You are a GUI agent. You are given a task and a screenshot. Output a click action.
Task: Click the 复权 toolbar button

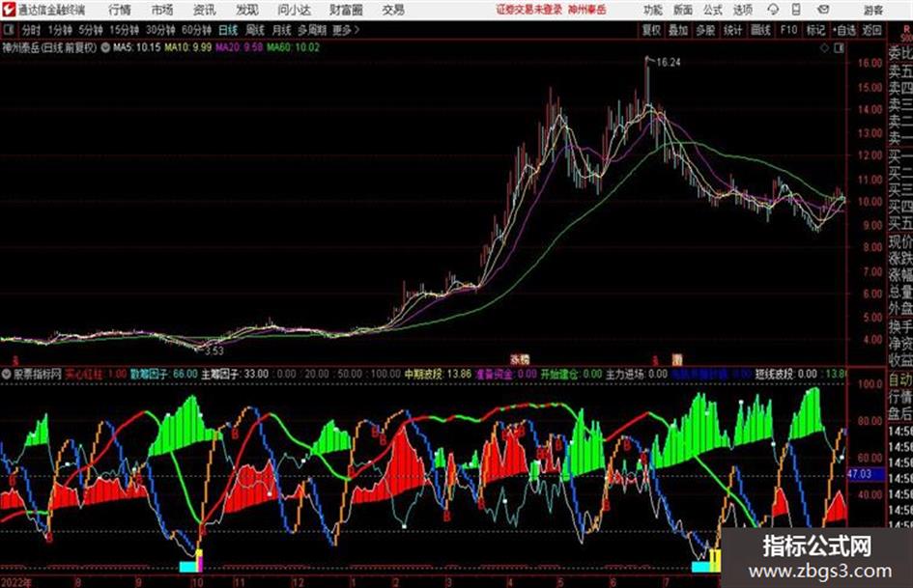[650, 30]
